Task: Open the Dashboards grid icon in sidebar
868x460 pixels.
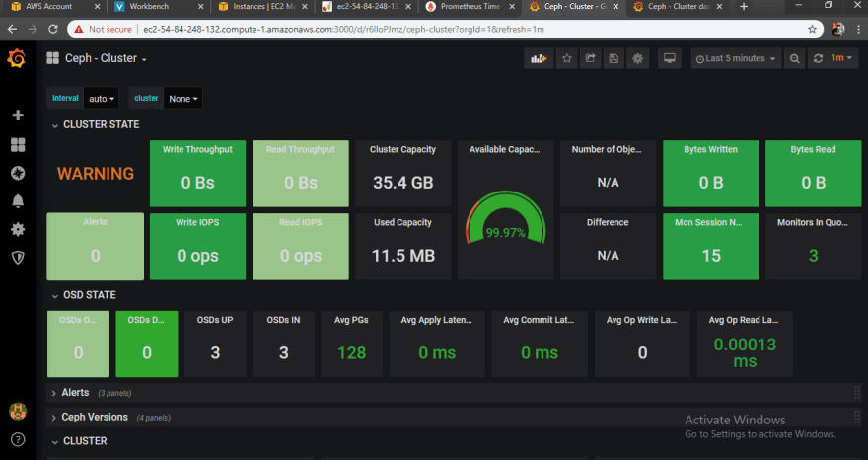Action: [18, 145]
